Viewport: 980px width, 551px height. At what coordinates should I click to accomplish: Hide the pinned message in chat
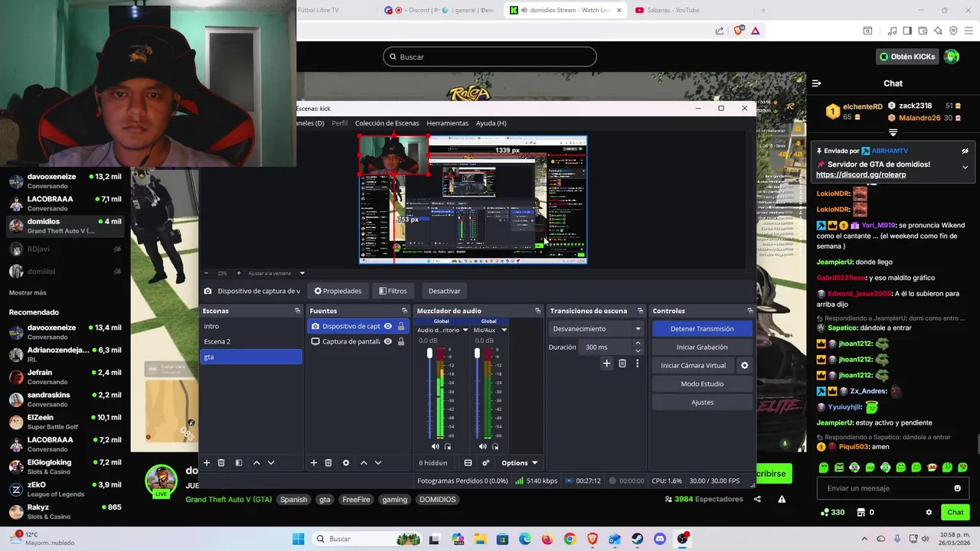[965, 151]
